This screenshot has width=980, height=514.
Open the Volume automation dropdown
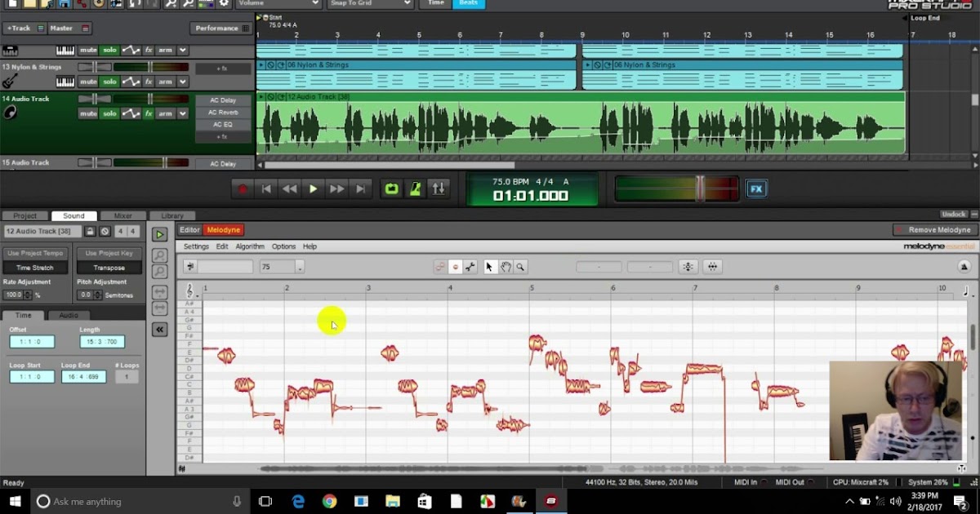click(278, 3)
